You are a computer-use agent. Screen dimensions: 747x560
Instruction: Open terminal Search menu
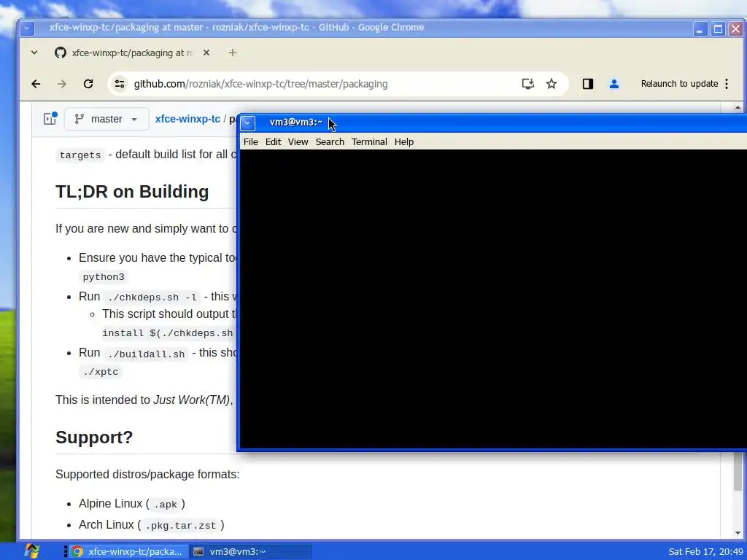tap(330, 142)
